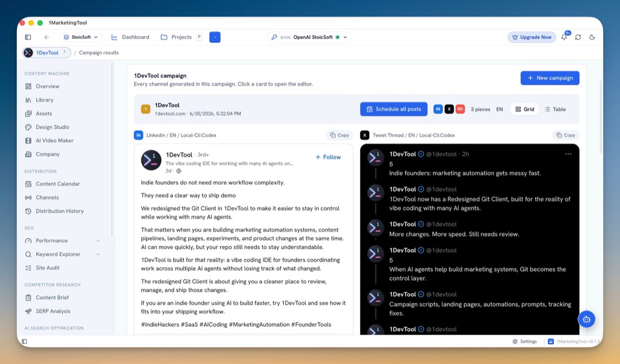Click the Overview grid icon
The height and width of the screenshot is (364, 620).
pyautogui.click(x=29, y=86)
